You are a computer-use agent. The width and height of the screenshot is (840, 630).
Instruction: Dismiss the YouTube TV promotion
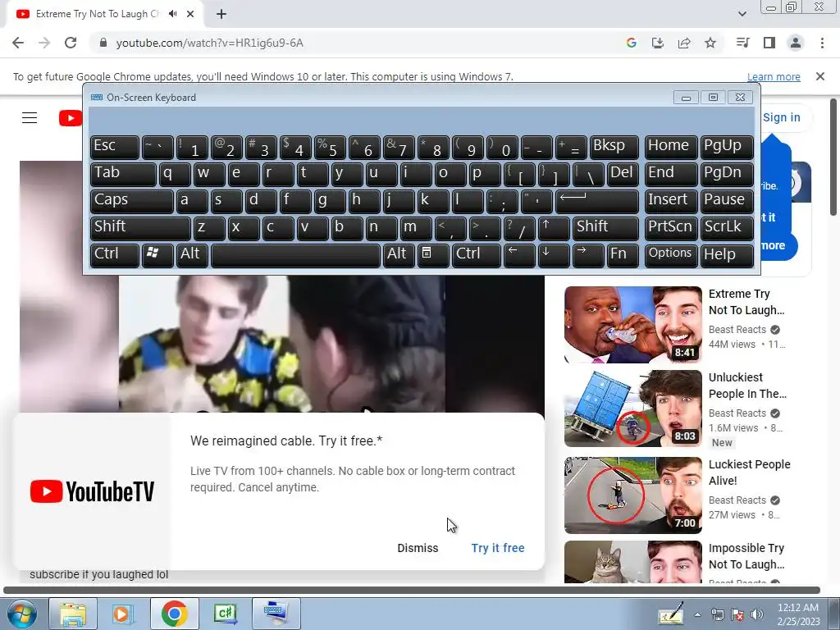[x=418, y=548]
